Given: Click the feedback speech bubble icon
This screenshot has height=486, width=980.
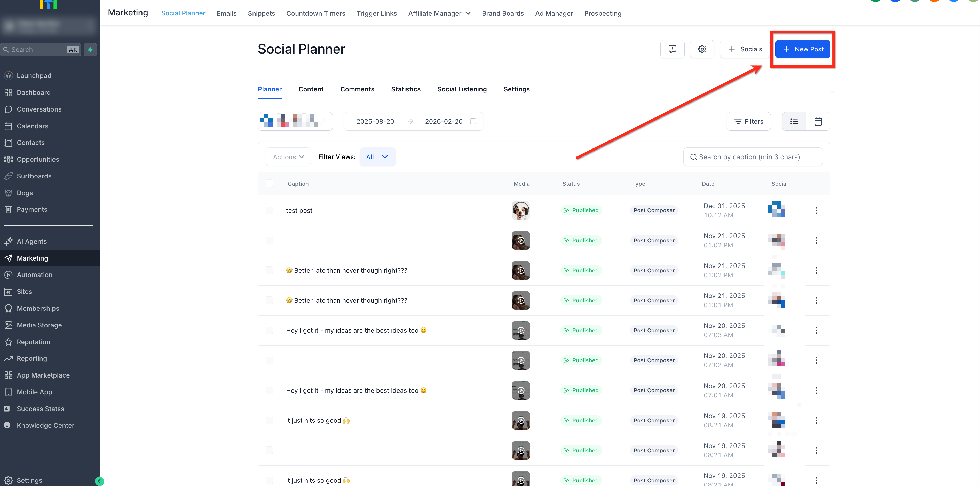Looking at the screenshot, I should click(672, 49).
